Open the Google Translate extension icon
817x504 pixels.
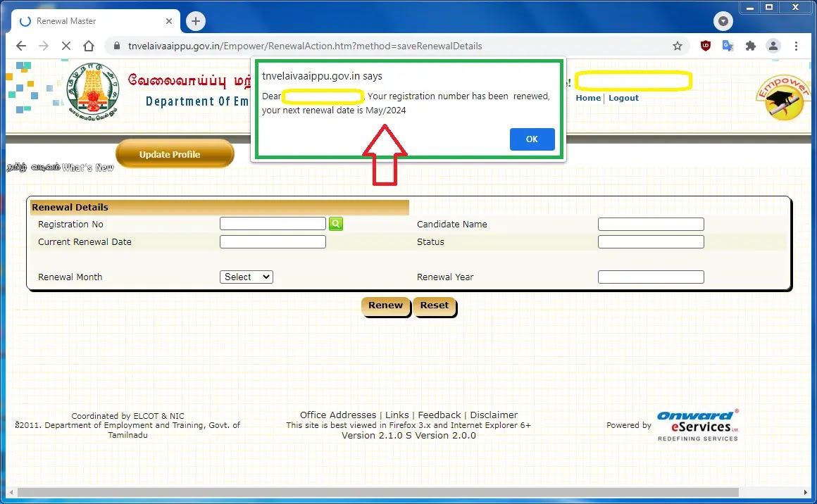click(728, 46)
